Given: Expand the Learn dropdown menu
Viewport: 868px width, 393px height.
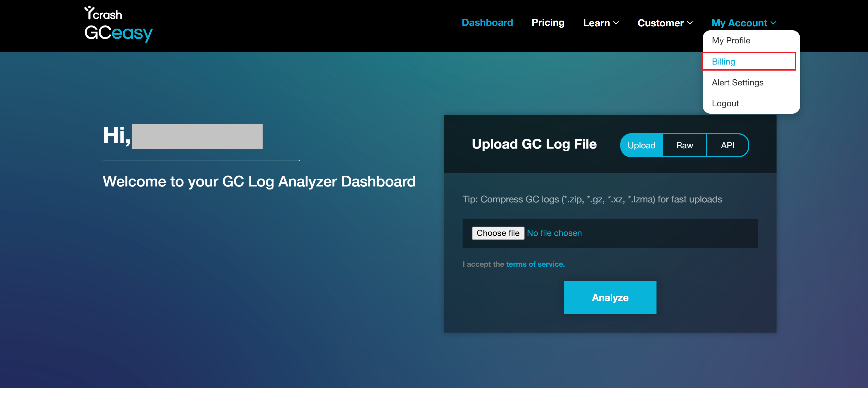Looking at the screenshot, I should tap(600, 23).
